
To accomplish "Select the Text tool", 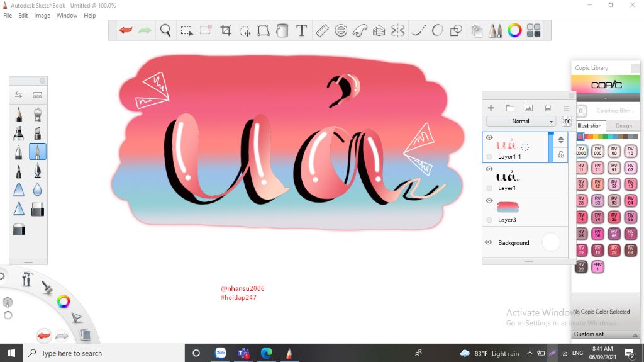I will 301,30.
